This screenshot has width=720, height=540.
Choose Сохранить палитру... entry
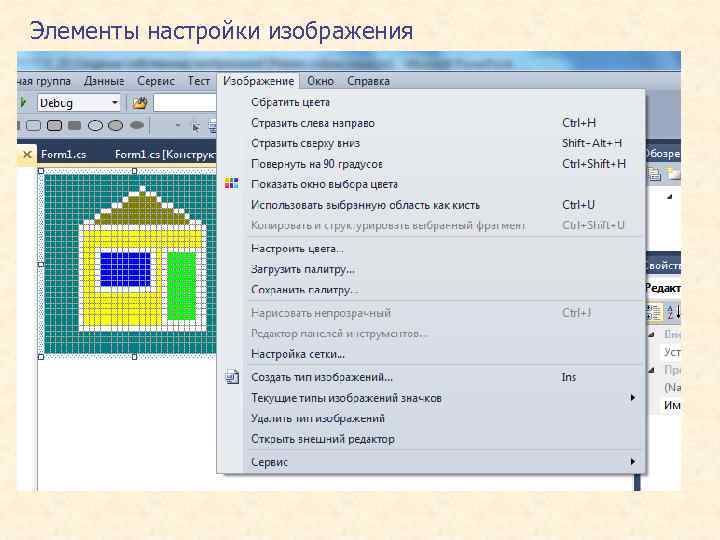click(431, 290)
